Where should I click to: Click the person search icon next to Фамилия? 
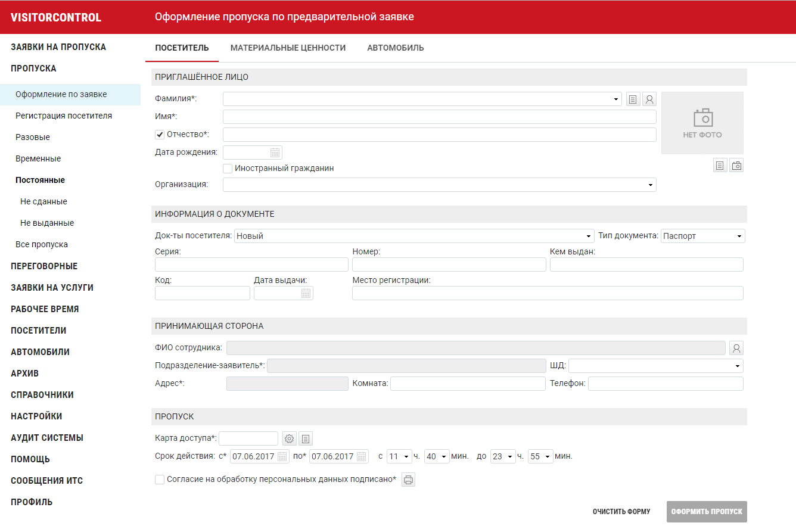pos(649,99)
